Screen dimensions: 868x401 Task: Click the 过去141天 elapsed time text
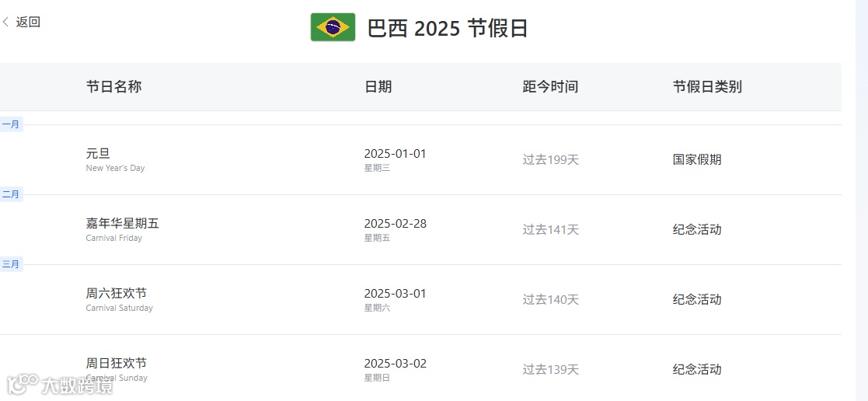[x=550, y=229]
